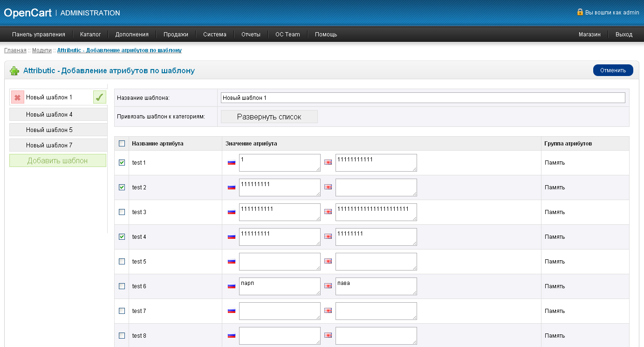Expand category list with Развернуть список
The width and height of the screenshot is (644, 347).
point(269,117)
